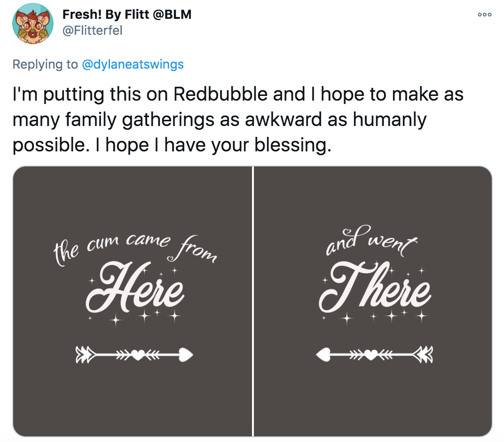Click the "Replying to" label
This screenshot has height=442, width=504.
pyautogui.click(x=45, y=64)
